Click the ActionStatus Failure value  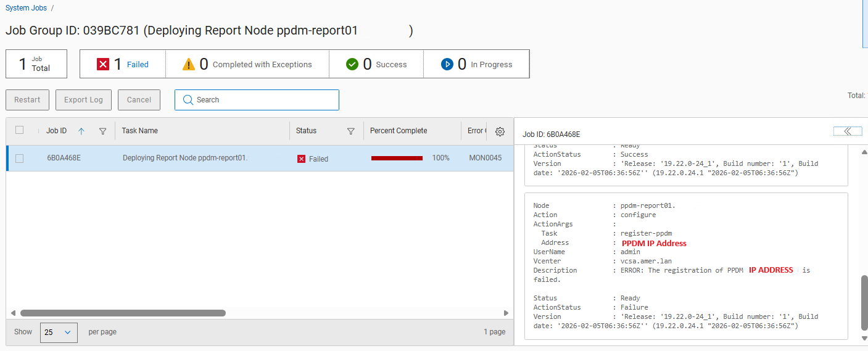click(634, 307)
